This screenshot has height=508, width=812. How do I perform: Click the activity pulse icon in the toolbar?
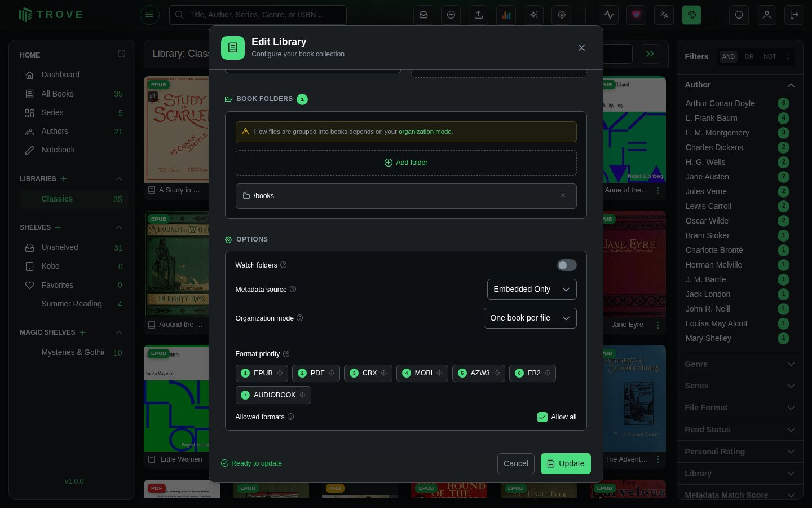click(x=609, y=15)
